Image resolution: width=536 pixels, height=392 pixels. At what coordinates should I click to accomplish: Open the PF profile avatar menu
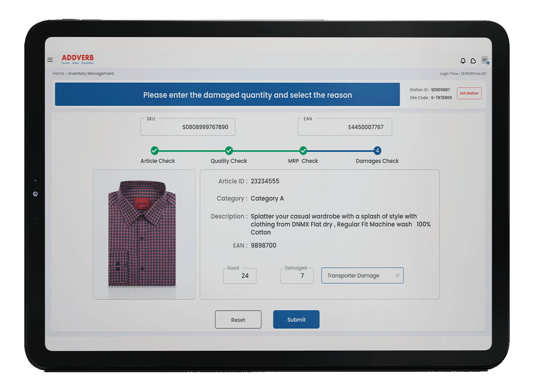coord(484,60)
